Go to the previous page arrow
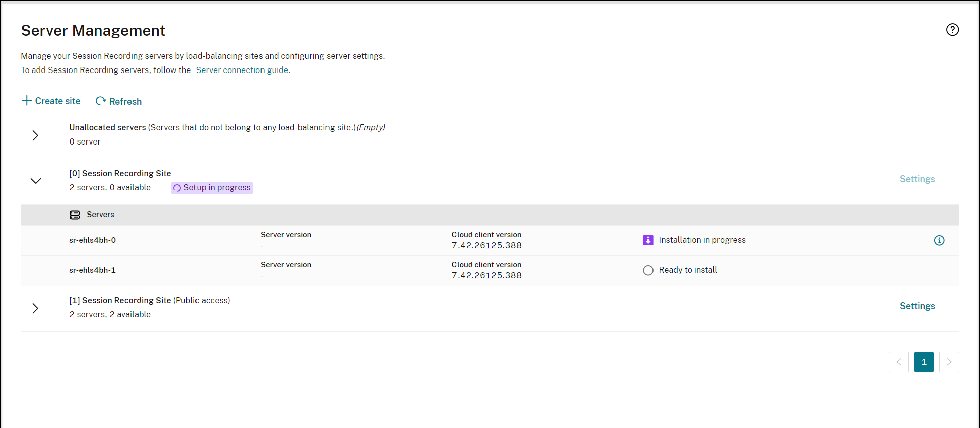Image resolution: width=980 pixels, height=428 pixels. (898, 362)
